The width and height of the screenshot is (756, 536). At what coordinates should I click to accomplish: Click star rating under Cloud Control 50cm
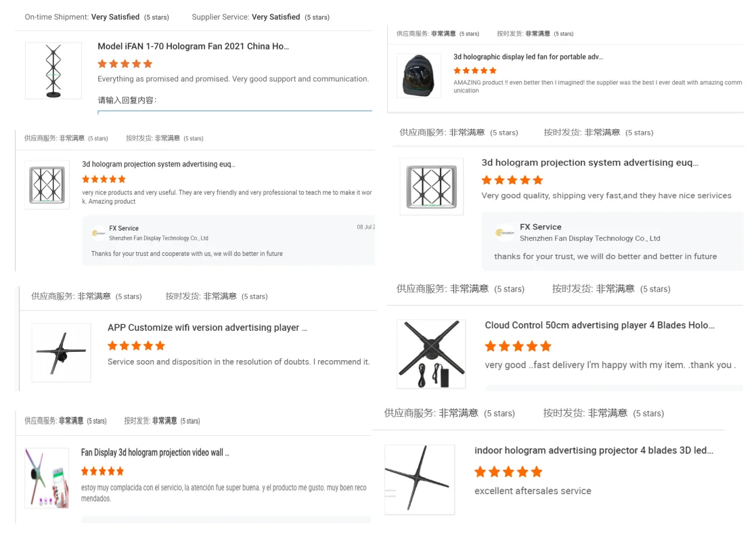(518, 347)
